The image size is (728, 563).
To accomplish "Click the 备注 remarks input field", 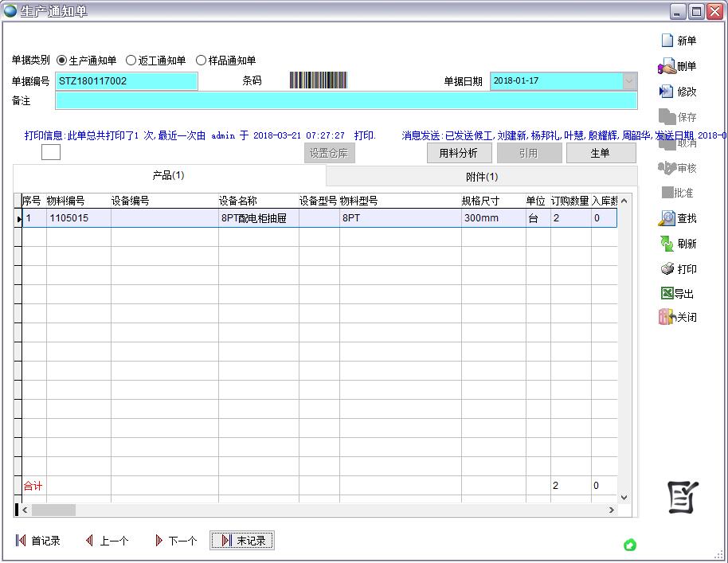I will [346, 100].
